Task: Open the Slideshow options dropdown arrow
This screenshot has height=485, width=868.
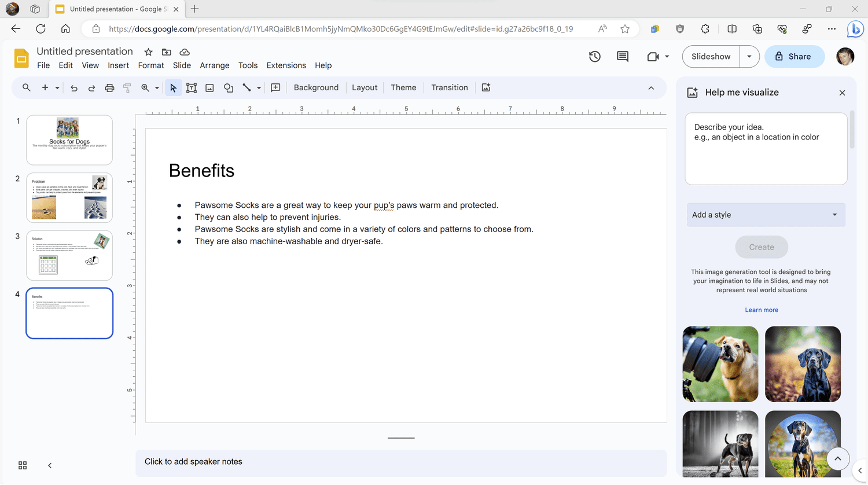Action: (749, 57)
